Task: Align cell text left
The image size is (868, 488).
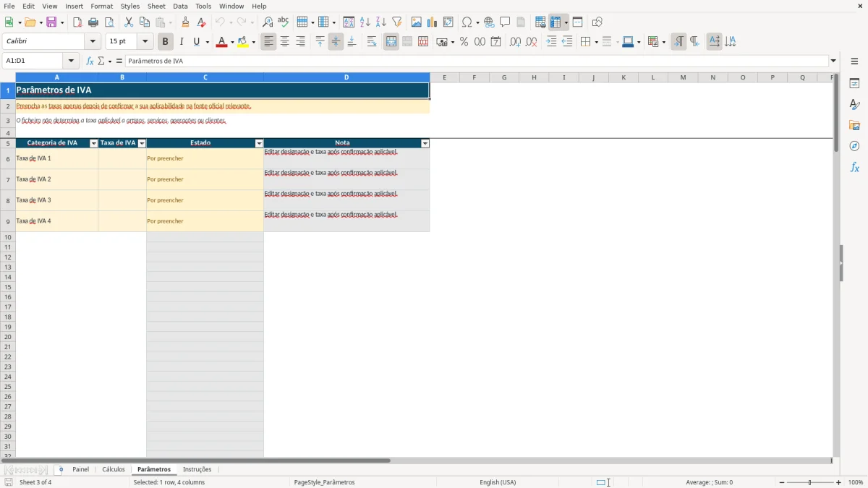Action: tap(269, 42)
